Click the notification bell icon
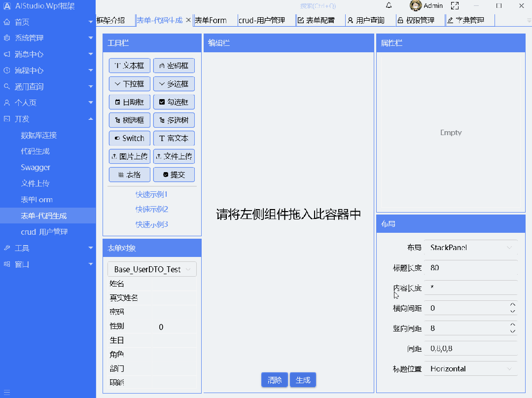The image size is (532, 398). click(389, 5)
